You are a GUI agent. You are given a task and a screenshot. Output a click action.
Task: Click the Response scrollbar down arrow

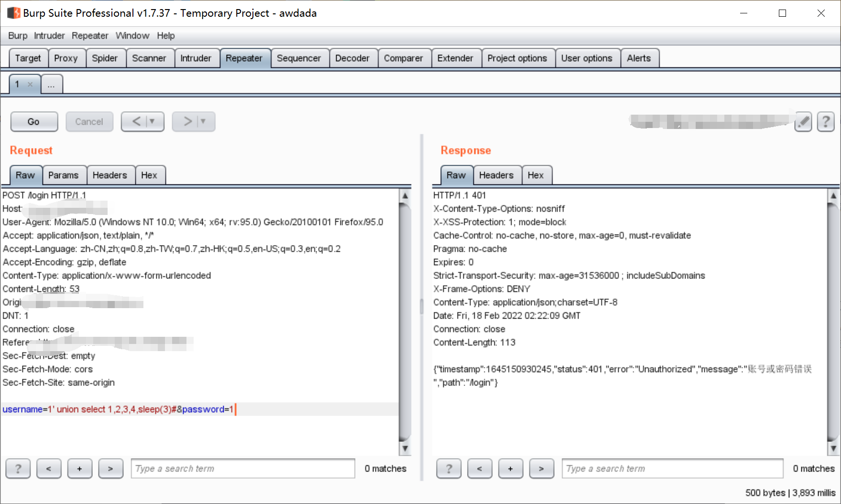pyautogui.click(x=834, y=448)
